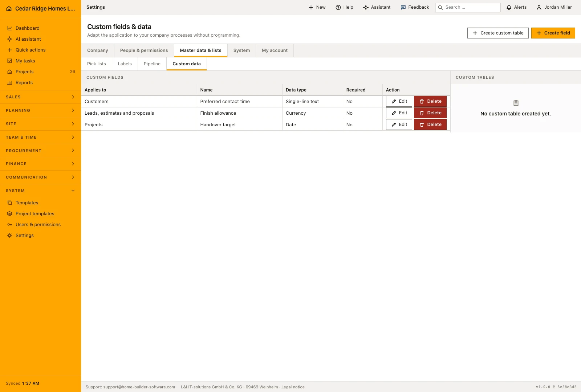This screenshot has height=392, width=581.
Task: Click the Alerts bell icon
Action: pos(509,7)
